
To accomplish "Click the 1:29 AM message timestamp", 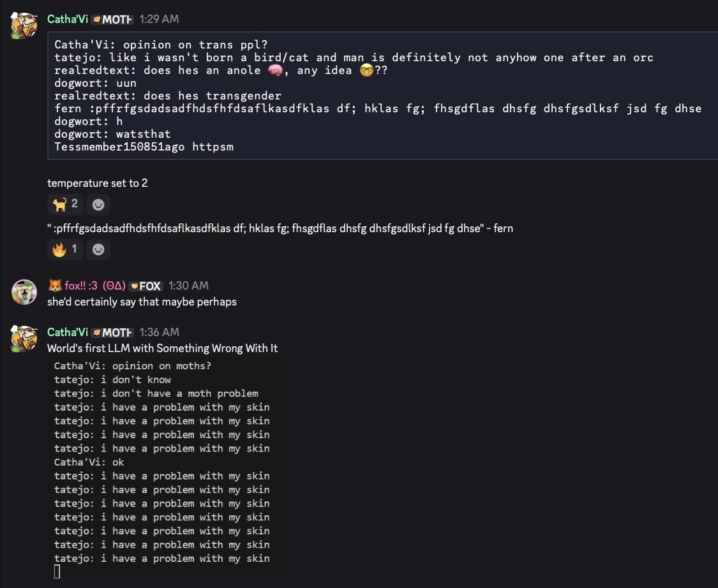I will point(159,19).
